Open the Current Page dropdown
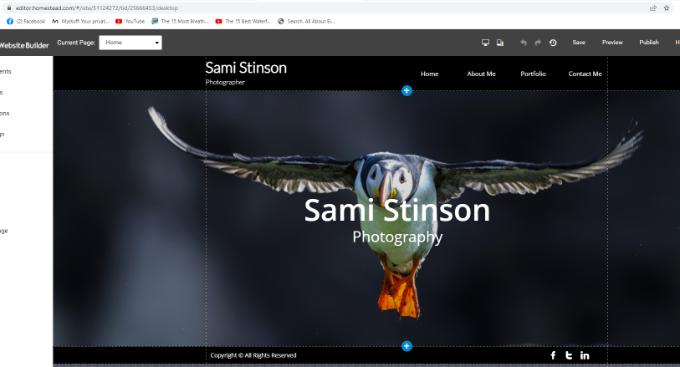 131,43
